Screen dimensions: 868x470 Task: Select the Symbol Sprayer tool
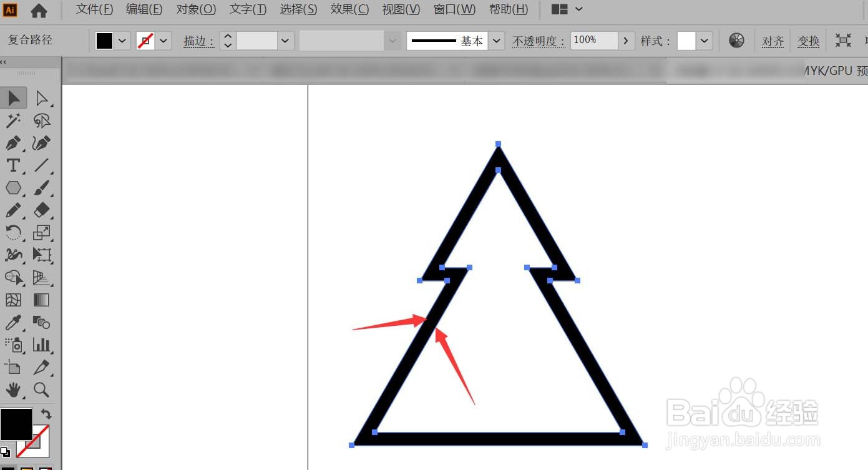(14, 345)
